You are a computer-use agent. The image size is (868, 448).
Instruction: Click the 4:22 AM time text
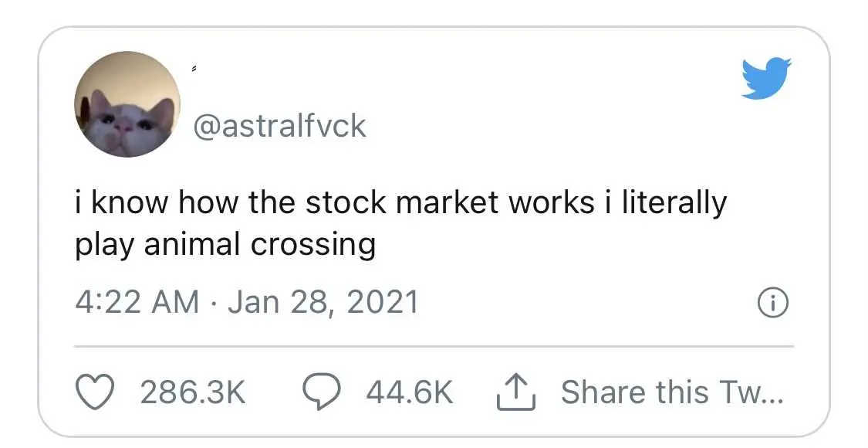point(137,304)
